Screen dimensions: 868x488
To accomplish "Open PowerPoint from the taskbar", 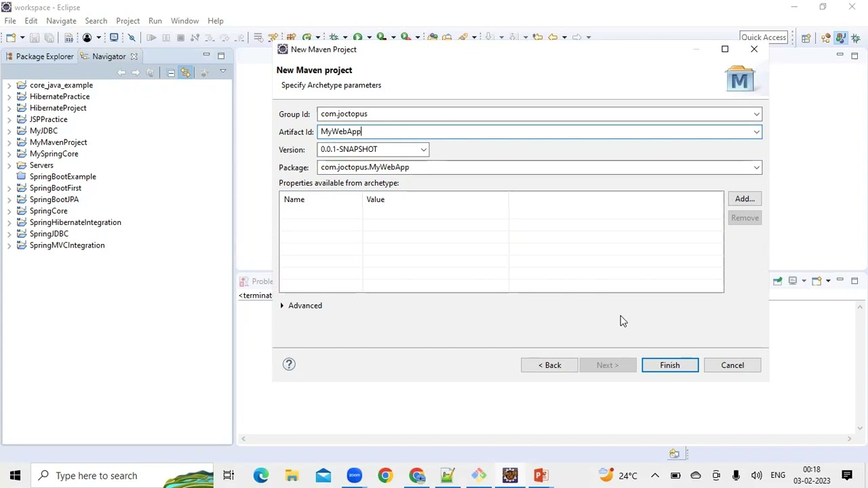I will point(541,475).
